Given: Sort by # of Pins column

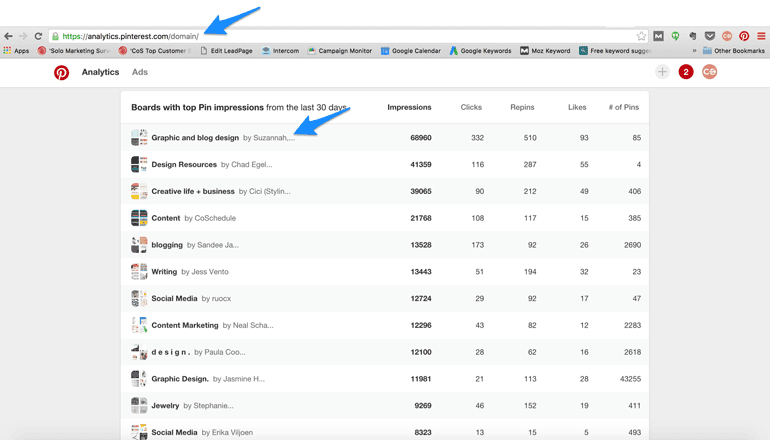Looking at the screenshot, I should click(x=624, y=107).
